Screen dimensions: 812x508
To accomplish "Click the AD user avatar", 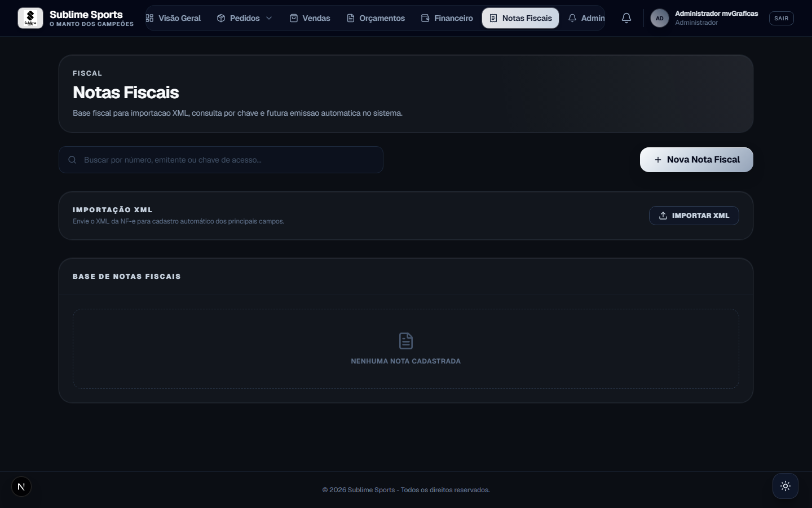I will [659, 18].
